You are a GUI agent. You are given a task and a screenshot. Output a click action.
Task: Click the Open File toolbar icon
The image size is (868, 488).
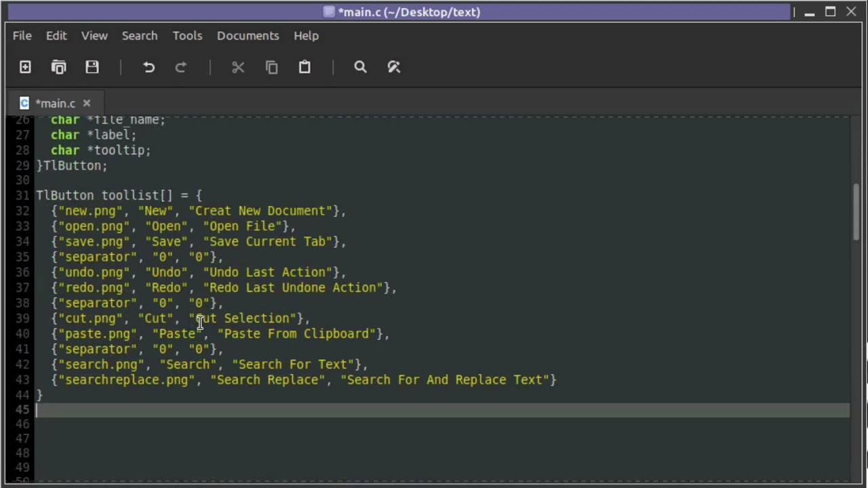tap(58, 67)
